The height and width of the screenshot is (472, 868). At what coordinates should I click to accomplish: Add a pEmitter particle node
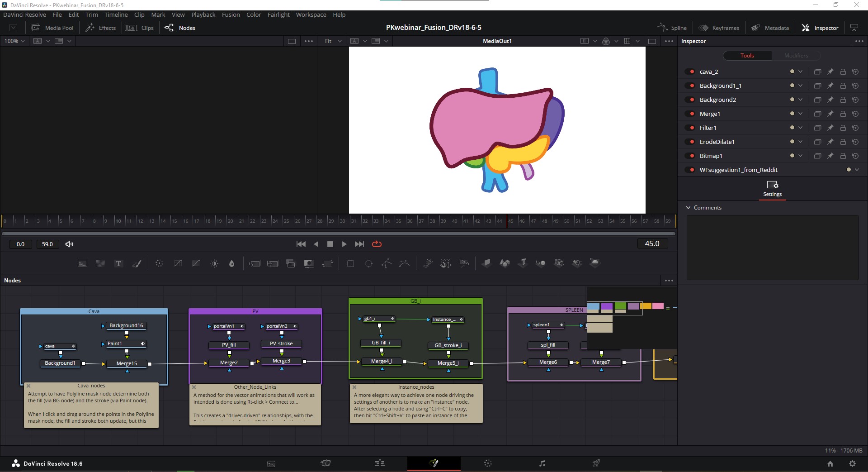click(x=428, y=263)
